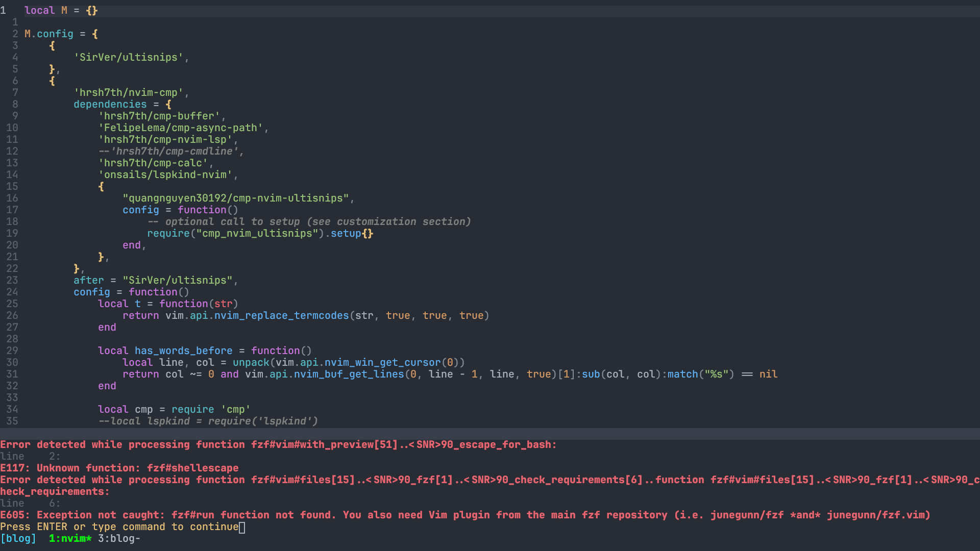
Task: Click 'end,' on line 20
Action: 134,245
